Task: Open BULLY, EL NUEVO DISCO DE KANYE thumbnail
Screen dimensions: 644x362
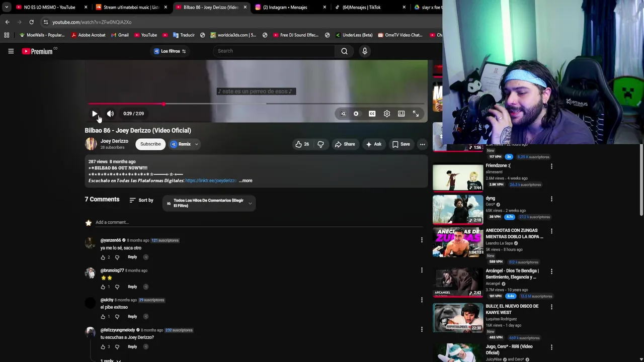Action: [458, 317]
